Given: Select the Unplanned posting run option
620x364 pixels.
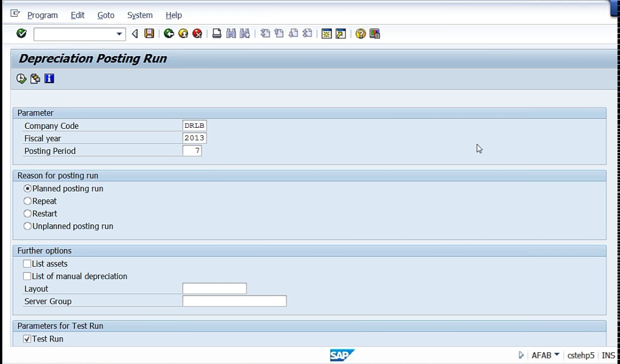Looking at the screenshot, I should (x=27, y=226).
